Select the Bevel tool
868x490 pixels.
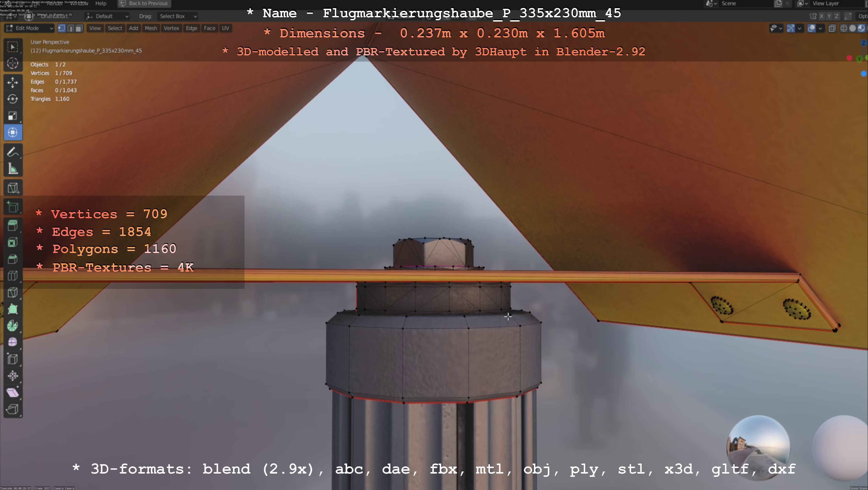pyautogui.click(x=13, y=259)
